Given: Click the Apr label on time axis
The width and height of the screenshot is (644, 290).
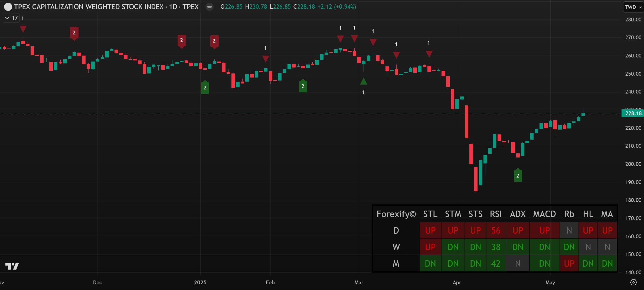Looking at the screenshot, I should [x=457, y=282].
